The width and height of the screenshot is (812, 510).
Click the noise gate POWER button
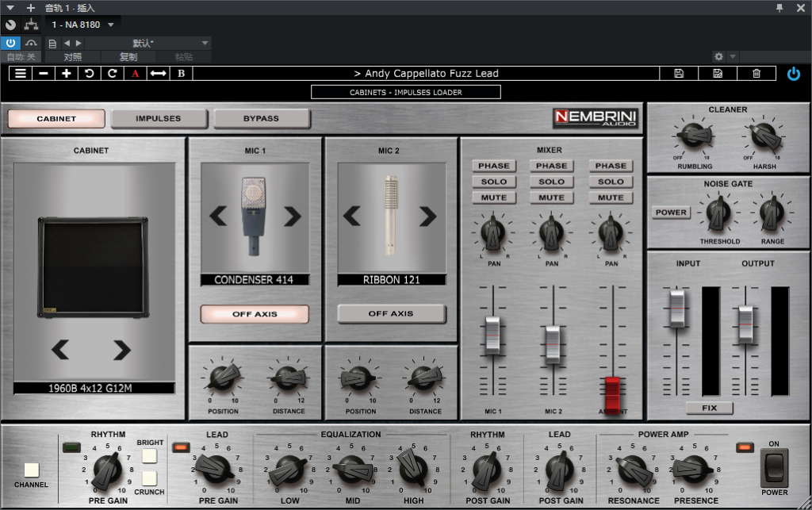[x=671, y=213]
